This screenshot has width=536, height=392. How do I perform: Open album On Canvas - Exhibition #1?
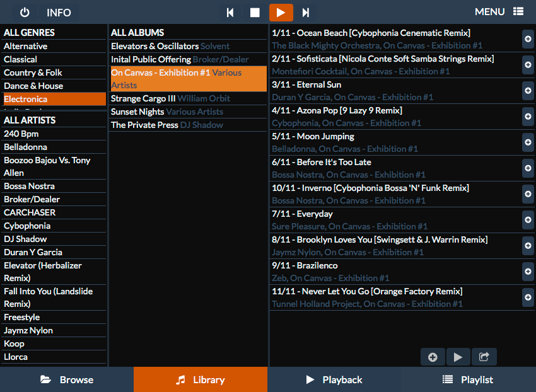(x=189, y=79)
